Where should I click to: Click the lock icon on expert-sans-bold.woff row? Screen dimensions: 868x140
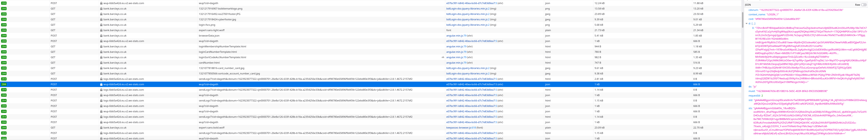click(101, 128)
